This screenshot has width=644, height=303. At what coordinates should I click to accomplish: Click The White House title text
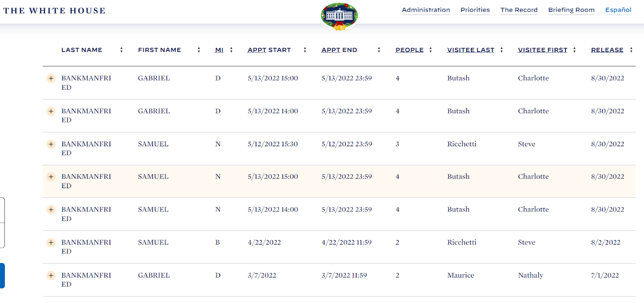pos(54,11)
